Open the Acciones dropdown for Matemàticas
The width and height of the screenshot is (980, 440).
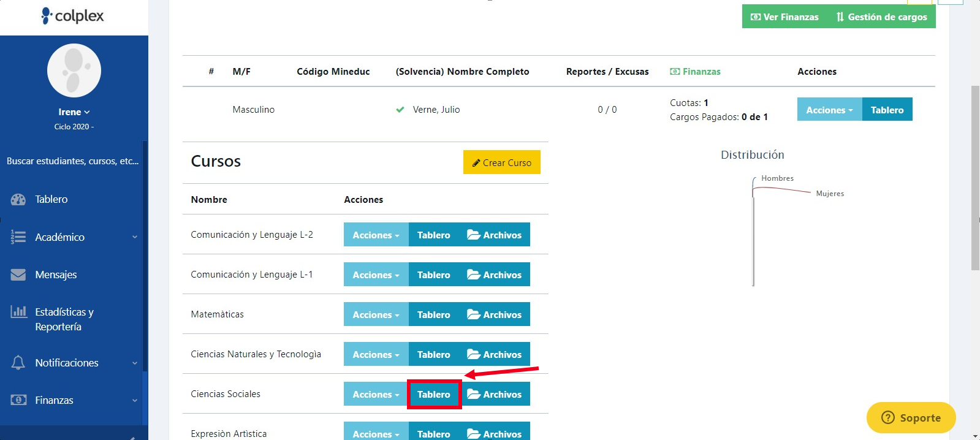[x=376, y=314]
